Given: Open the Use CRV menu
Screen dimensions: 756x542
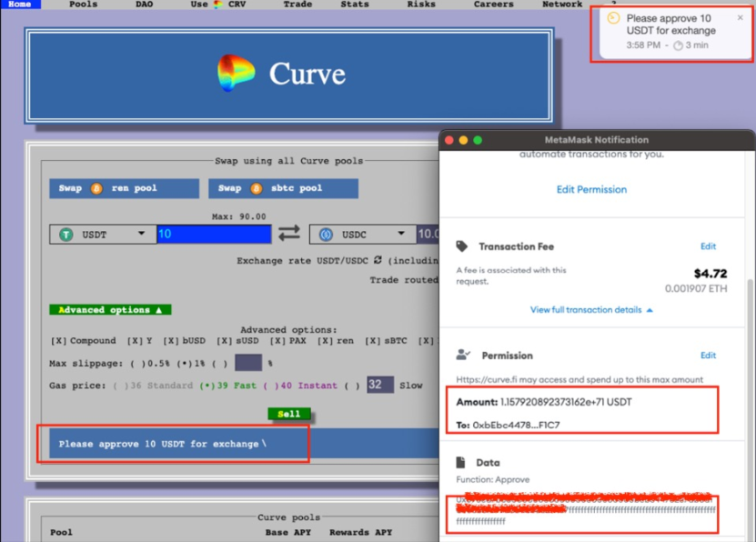Looking at the screenshot, I should pyautogui.click(x=218, y=4).
